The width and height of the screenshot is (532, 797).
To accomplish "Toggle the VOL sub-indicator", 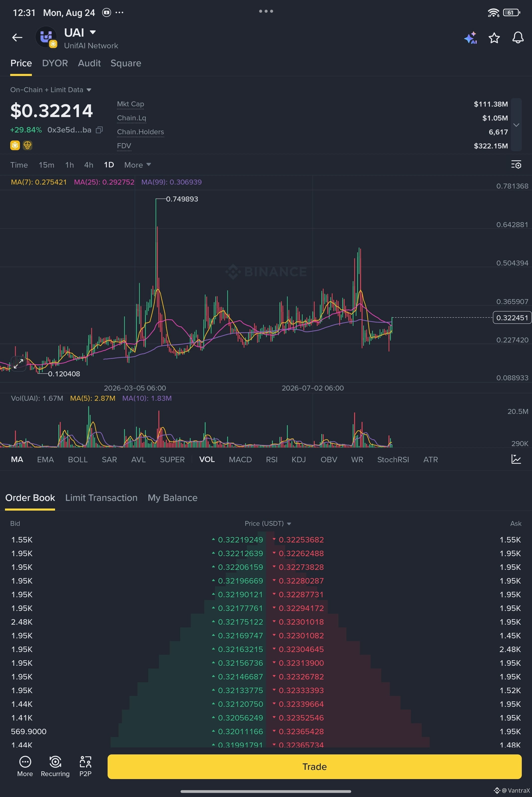I will pos(207,460).
